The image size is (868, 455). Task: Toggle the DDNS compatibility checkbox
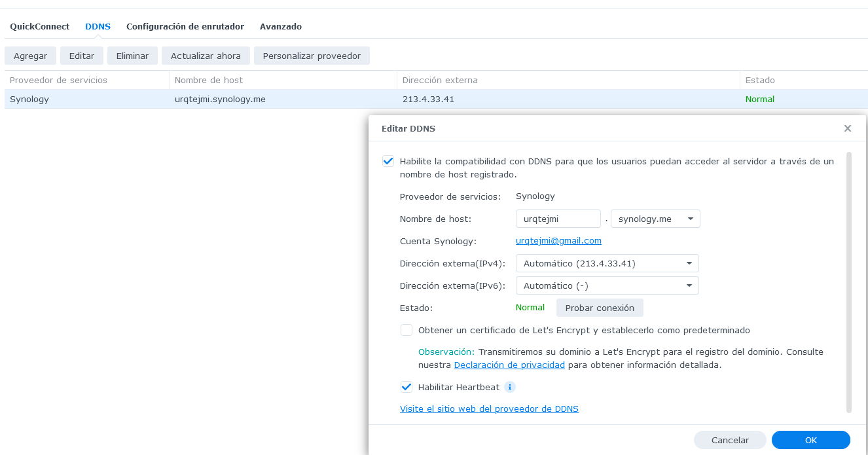[388, 161]
